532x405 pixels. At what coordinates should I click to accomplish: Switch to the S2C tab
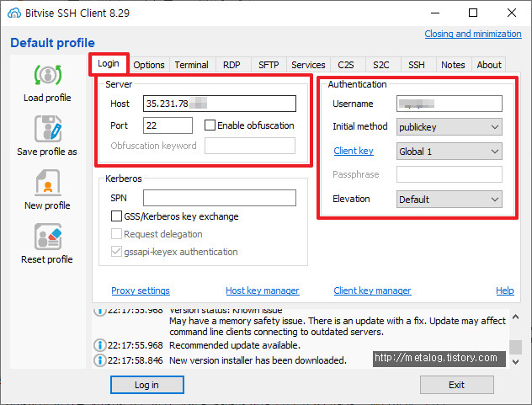[381, 65]
